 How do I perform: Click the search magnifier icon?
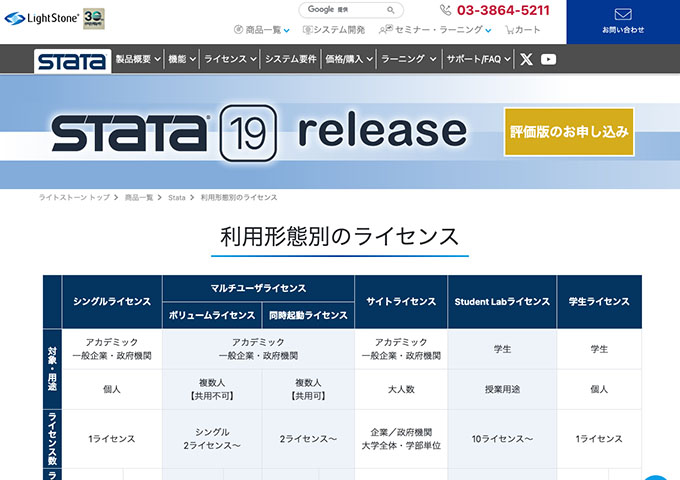click(x=391, y=10)
